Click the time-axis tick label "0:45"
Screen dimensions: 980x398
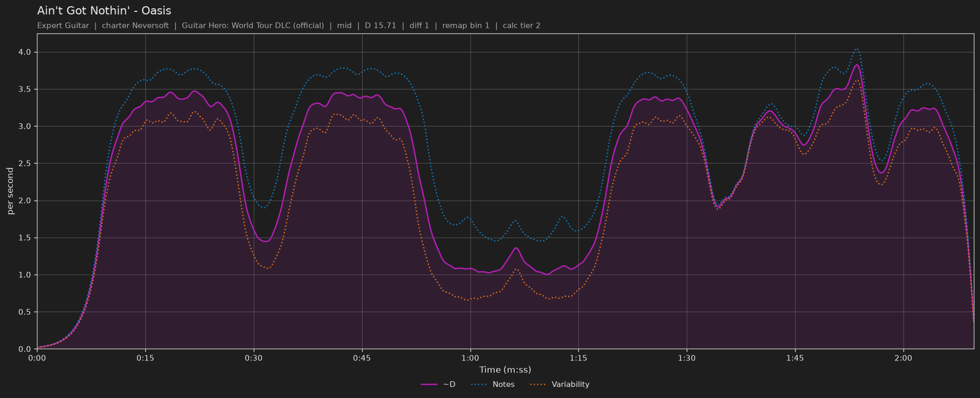[x=362, y=358]
